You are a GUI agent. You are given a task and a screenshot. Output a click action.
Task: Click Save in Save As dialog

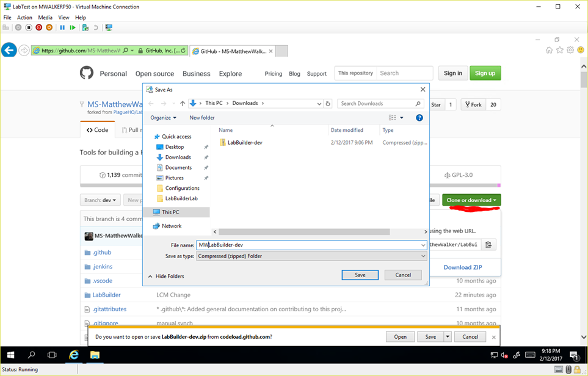(x=360, y=275)
